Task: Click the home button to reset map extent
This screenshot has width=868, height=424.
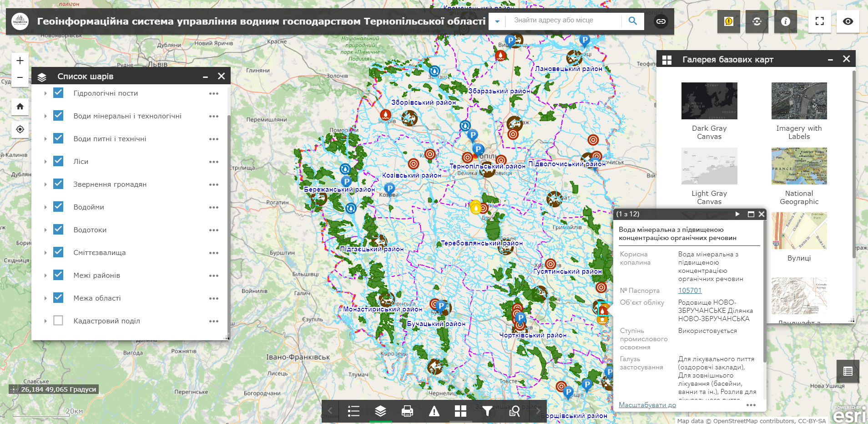Action: pos(20,106)
